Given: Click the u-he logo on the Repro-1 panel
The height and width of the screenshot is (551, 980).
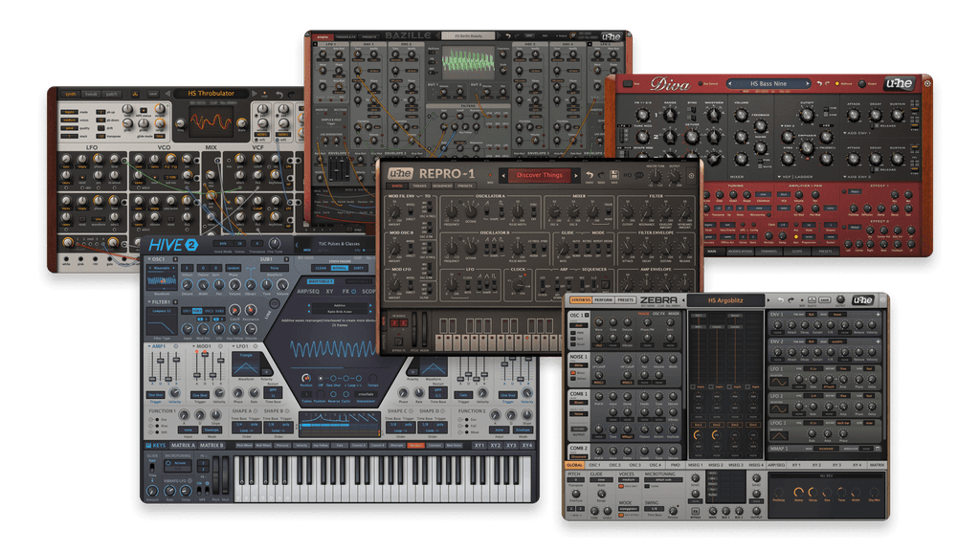Looking at the screenshot, I should (400, 172).
